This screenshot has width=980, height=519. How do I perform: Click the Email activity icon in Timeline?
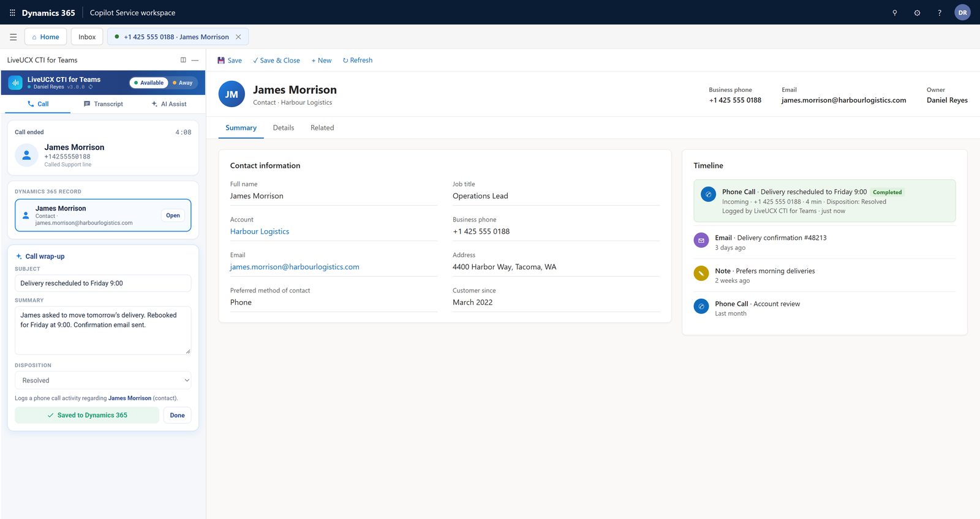pos(701,241)
